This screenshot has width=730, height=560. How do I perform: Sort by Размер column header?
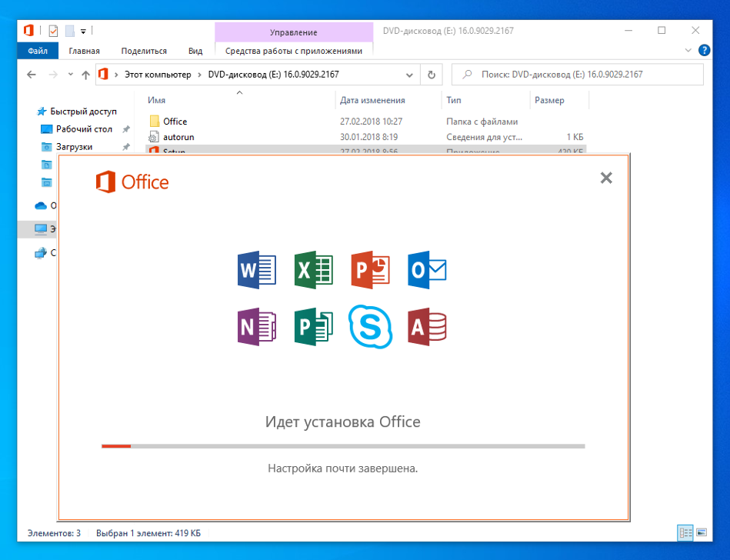pyautogui.click(x=549, y=100)
